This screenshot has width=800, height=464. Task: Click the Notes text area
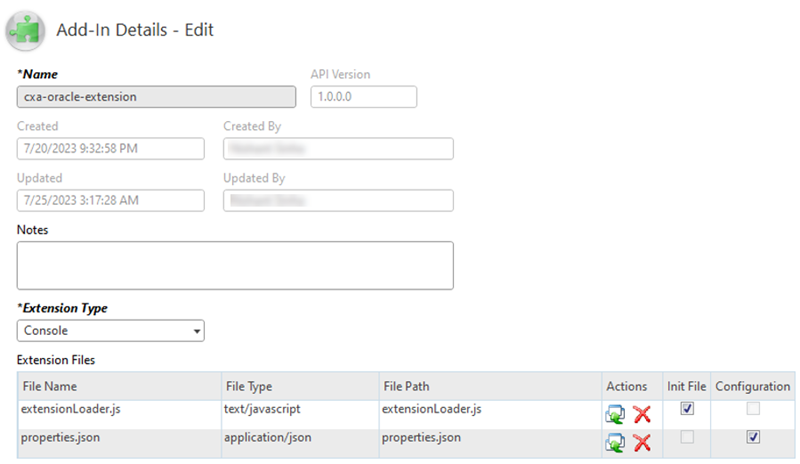click(235, 265)
